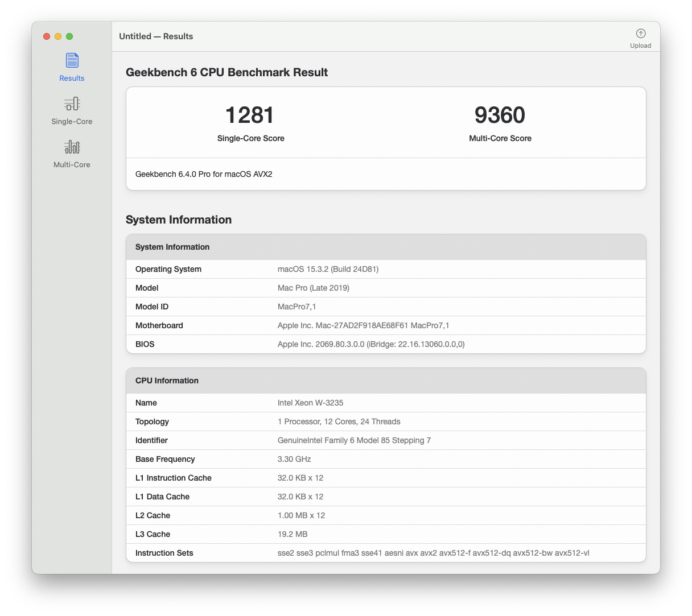Select the macOS 15.3.2 operating system value

pos(328,269)
